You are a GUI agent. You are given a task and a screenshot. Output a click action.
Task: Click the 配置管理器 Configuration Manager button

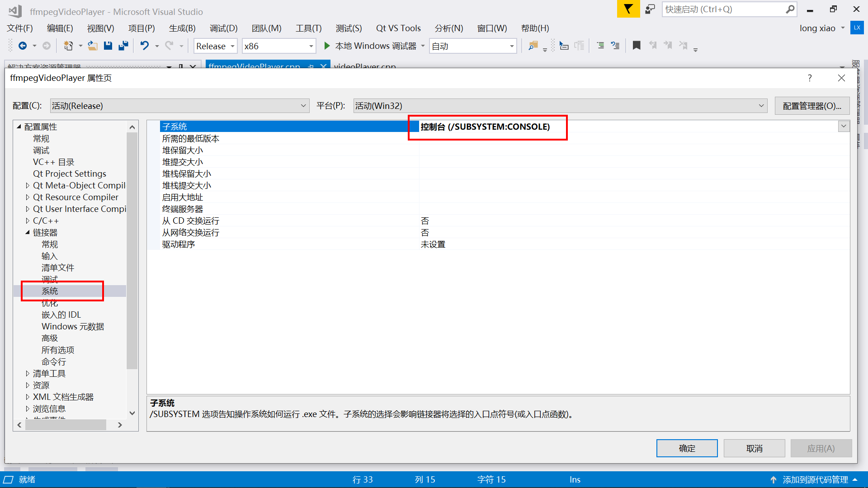(x=811, y=106)
